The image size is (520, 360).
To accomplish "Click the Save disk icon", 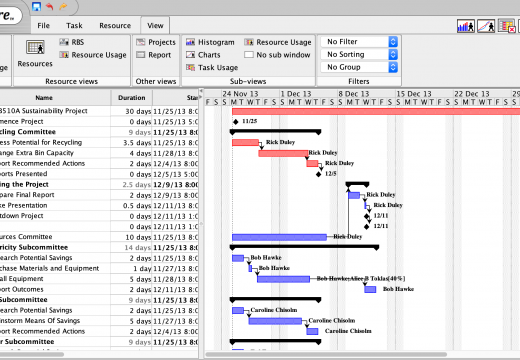I will point(37,6).
